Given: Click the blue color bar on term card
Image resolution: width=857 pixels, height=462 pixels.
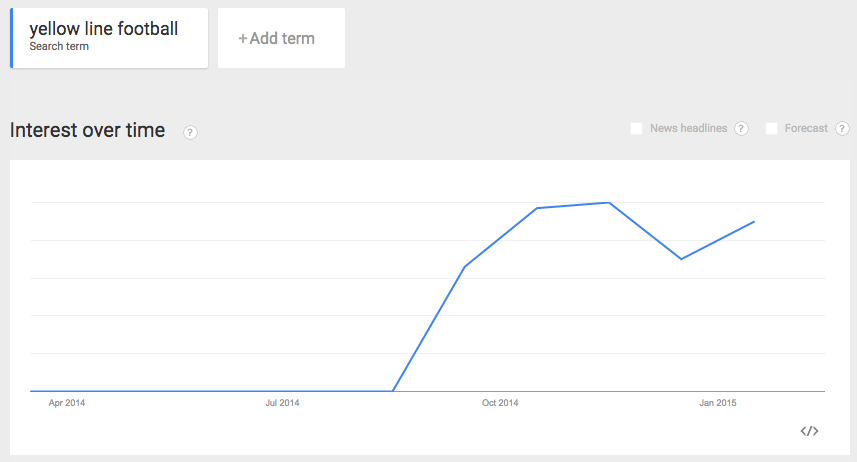Looking at the screenshot, I should (11, 38).
